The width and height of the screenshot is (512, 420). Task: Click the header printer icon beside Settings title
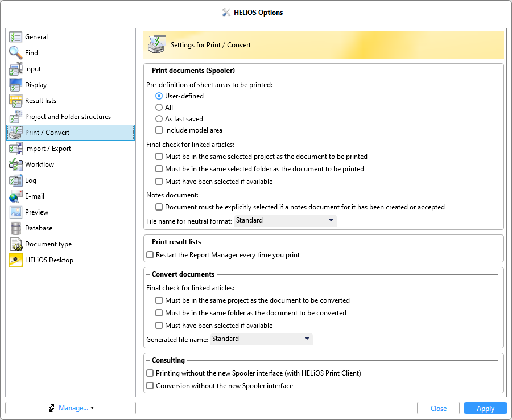pos(157,44)
